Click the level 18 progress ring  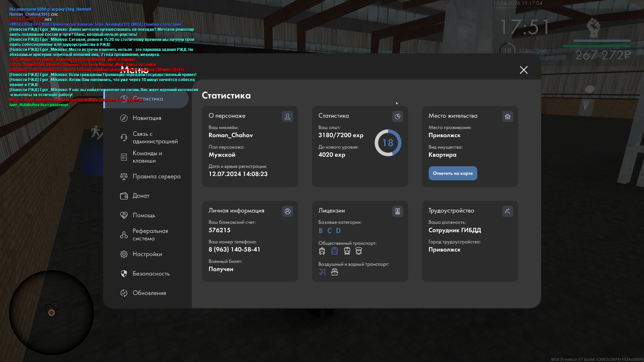pyautogui.click(x=388, y=143)
